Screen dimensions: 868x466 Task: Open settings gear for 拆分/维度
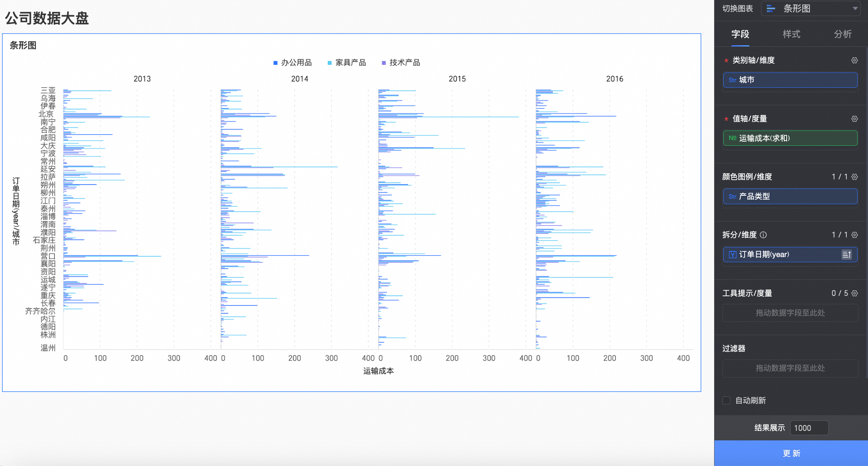tap(854, 235)
